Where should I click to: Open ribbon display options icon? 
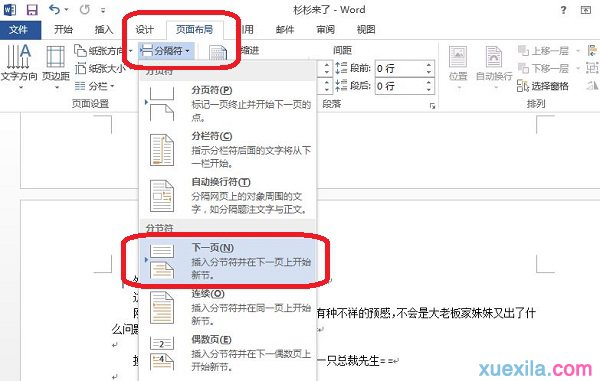585,10
